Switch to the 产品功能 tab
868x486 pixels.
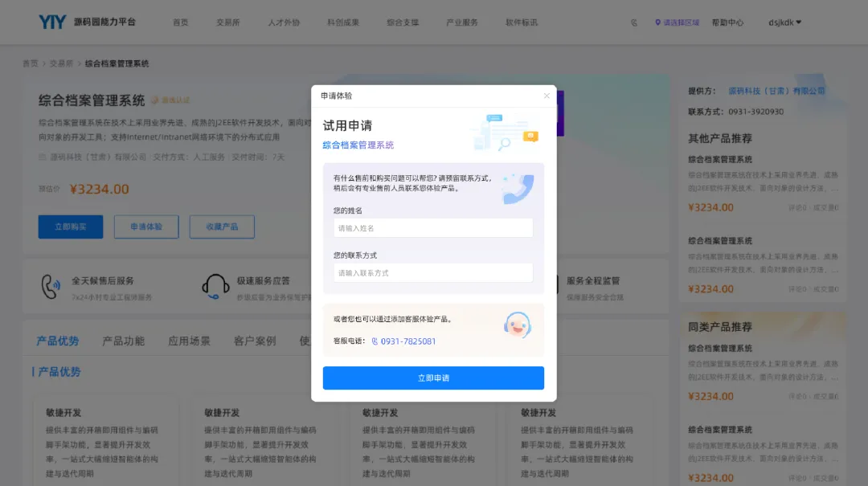pyautogui.click(x=124, y=341)
